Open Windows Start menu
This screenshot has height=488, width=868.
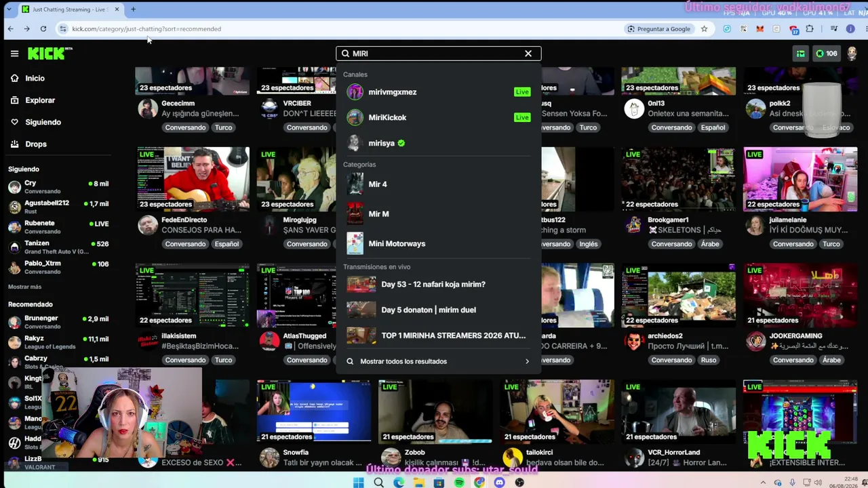[359, 483]
